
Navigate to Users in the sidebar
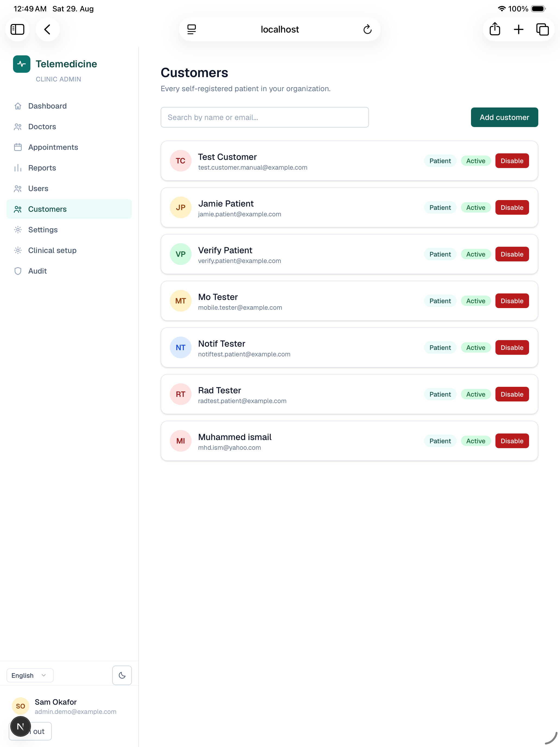[69, 188]
